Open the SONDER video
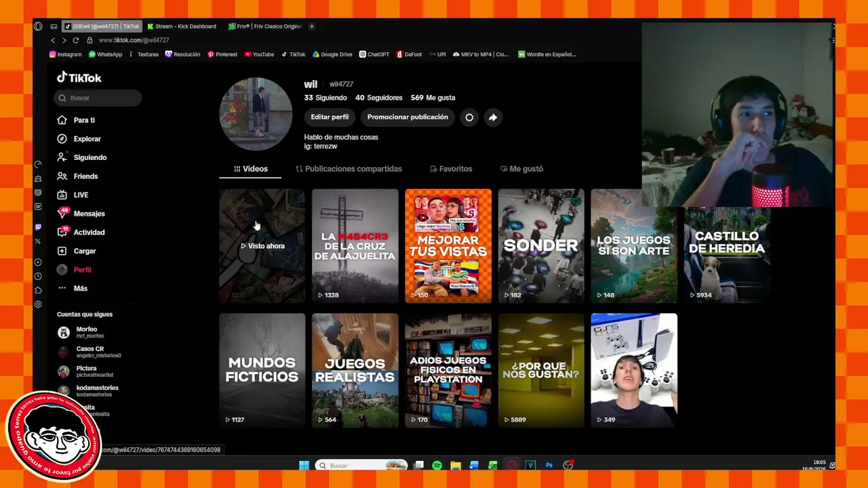Screen dimensions: 868x488 [x=541, y=245]
